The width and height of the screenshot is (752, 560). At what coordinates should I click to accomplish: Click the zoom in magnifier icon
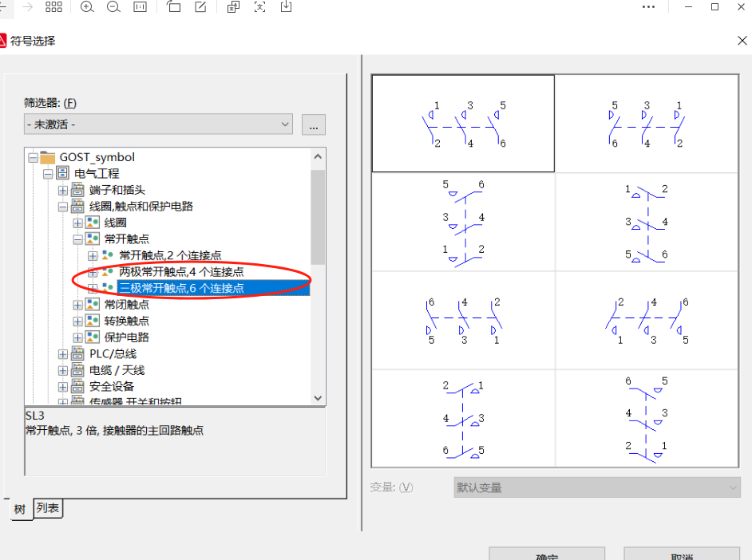pos(87,7)
